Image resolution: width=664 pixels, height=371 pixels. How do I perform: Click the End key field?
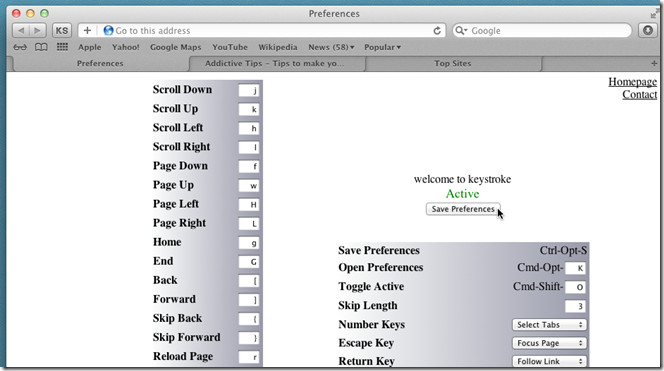coord(249,262)
